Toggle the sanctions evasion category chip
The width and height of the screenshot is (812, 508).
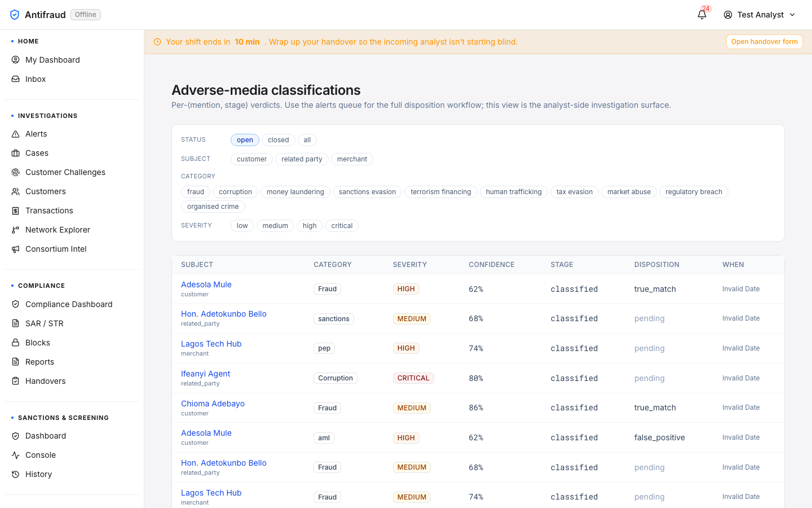367,192
